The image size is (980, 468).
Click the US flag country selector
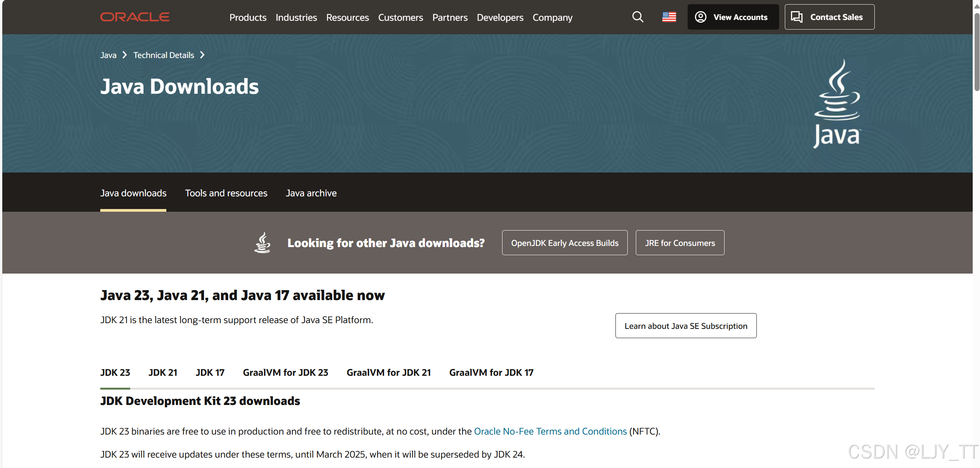tap(669, 17)
